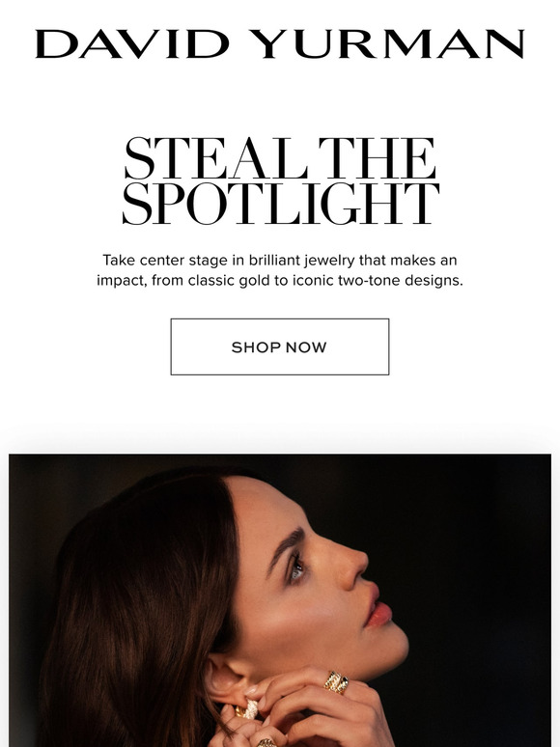Click the 'Take center stage' text line
Viewport: 560px width, 747px height.
coord(280,261)
